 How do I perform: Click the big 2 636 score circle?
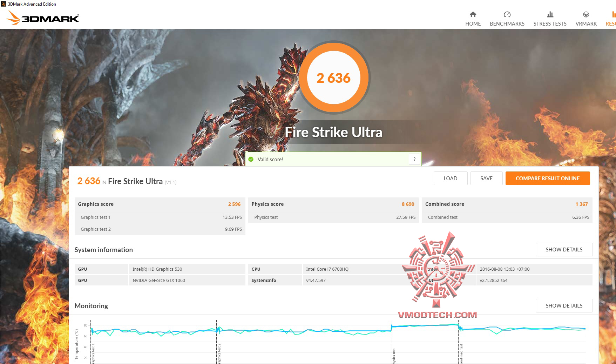pos(334,77)
